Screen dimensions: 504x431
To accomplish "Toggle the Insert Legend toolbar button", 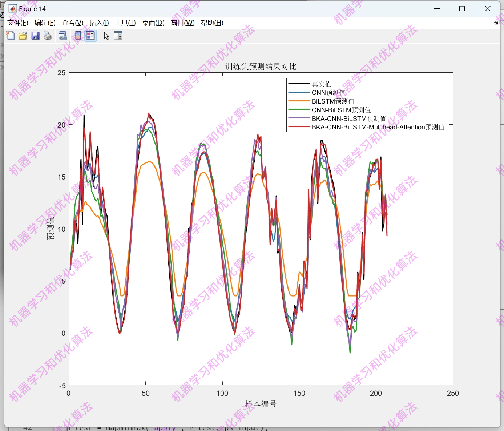I will click(90, 36).
